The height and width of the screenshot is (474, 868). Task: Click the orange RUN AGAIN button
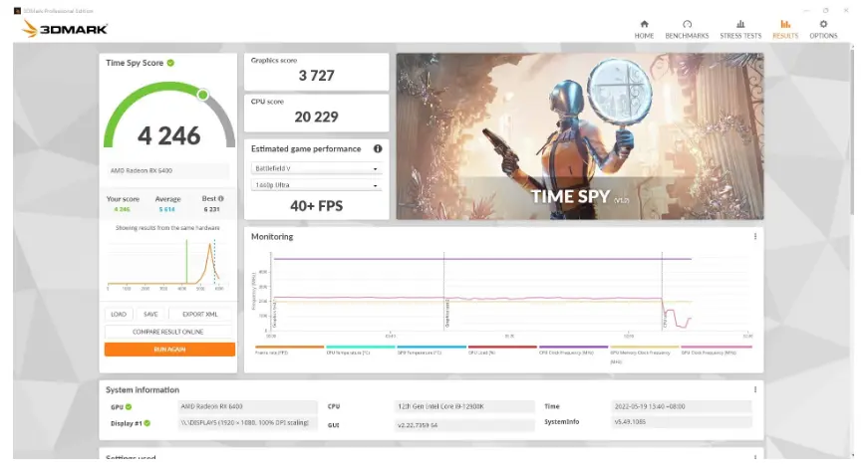pos(169,350)
